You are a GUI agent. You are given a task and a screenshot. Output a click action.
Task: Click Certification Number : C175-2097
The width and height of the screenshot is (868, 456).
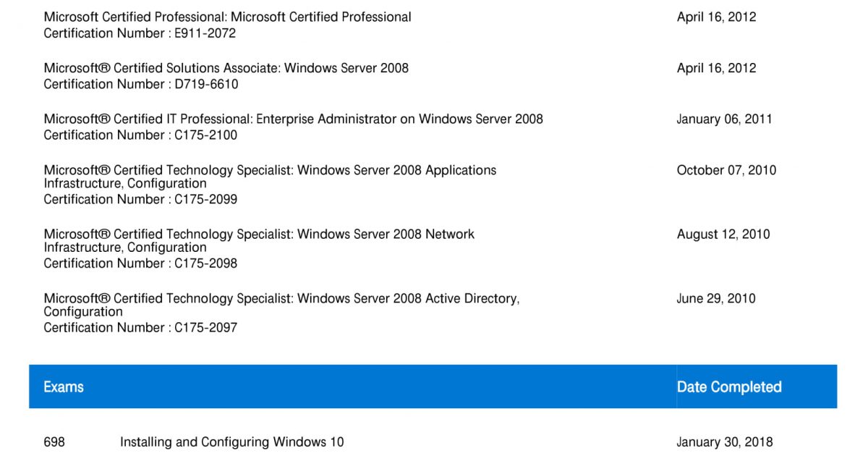[140, 328]
